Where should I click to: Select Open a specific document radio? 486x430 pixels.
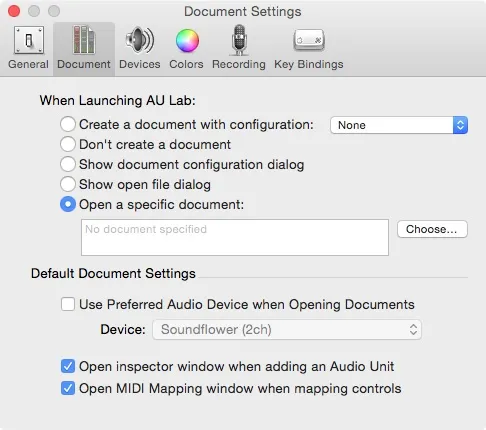pos(68,204)
